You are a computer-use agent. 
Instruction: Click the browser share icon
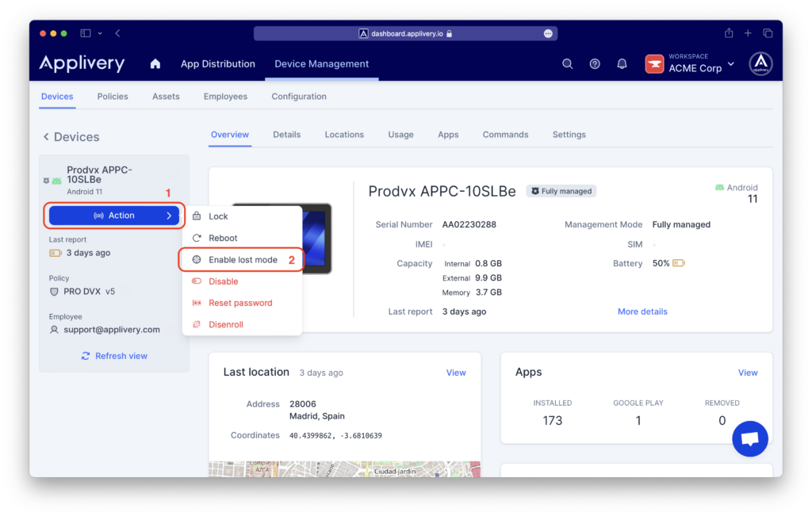[x=729, y=33]
